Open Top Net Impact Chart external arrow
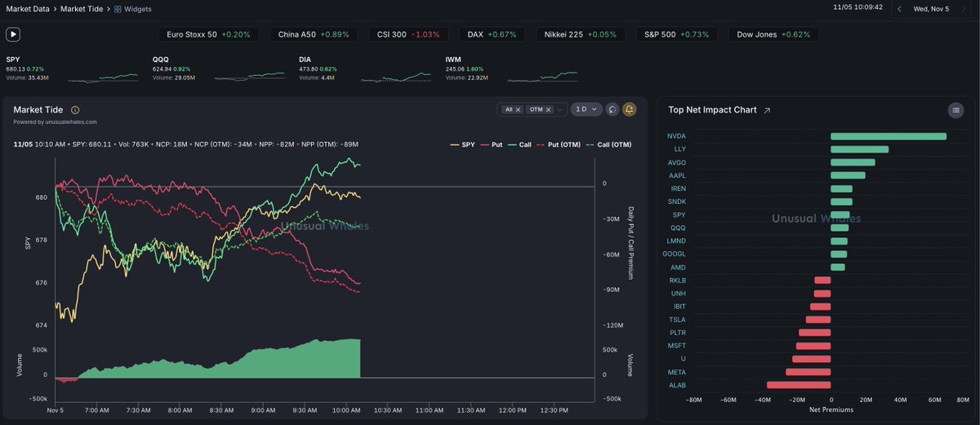The height and width of the screenshot is (425, 980). point(767,110)
